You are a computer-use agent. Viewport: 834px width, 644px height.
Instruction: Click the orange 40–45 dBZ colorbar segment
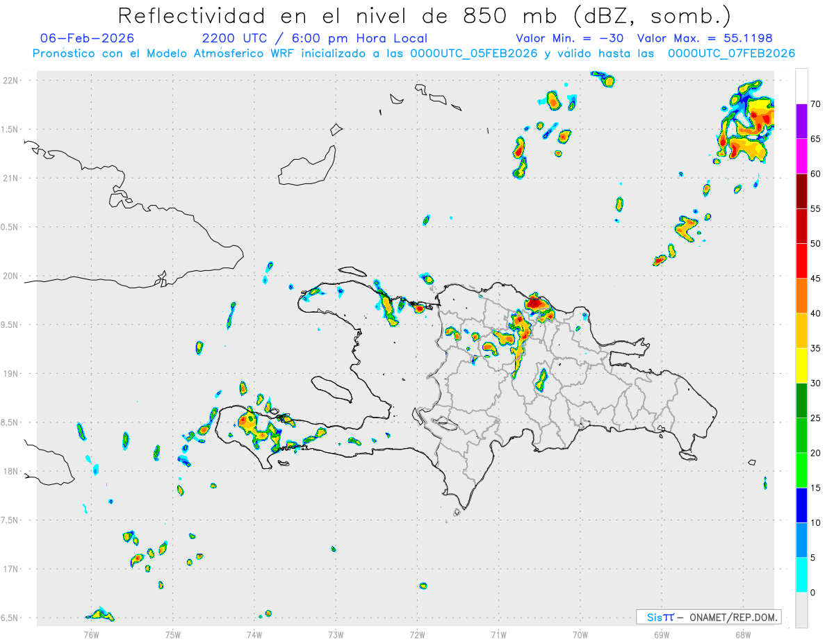[x=801, y=296]
